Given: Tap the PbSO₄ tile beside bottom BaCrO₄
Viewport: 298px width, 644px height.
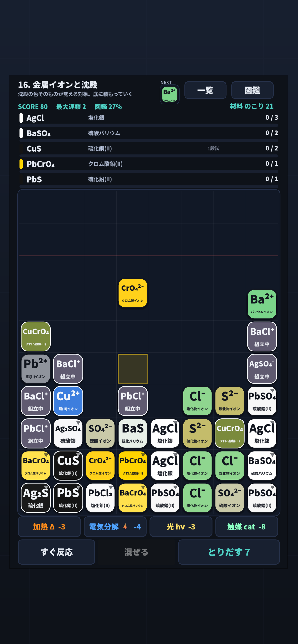Looking at the screenshot, I should (165, 498).
